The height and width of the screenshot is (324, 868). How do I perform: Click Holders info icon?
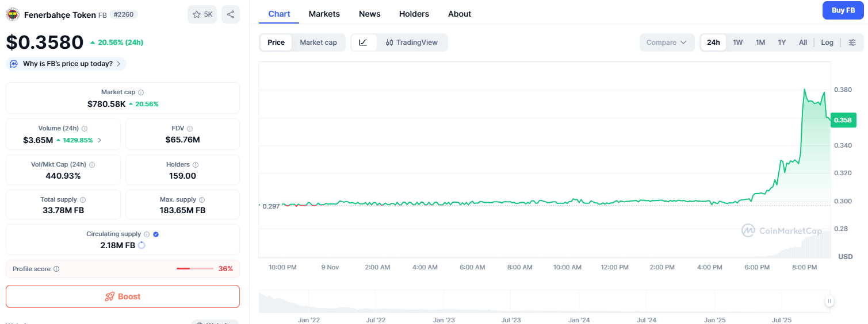196,165
